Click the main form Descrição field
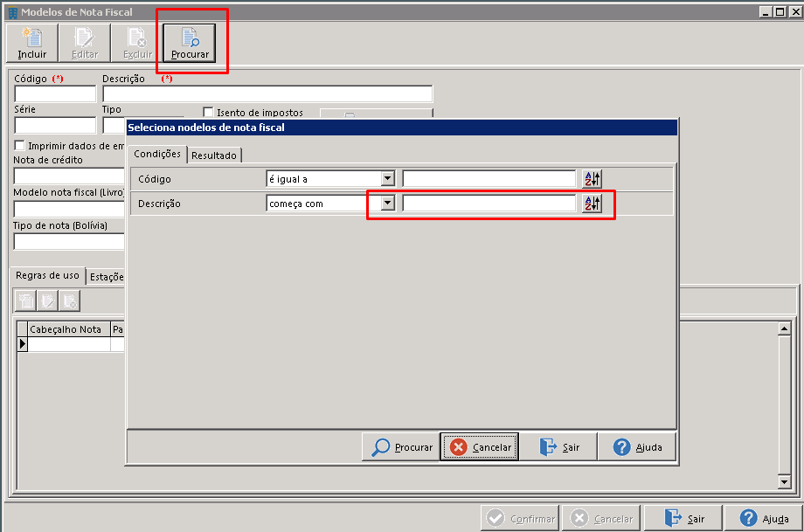Viewport: 804px width, 532px height. coord(267,93)
